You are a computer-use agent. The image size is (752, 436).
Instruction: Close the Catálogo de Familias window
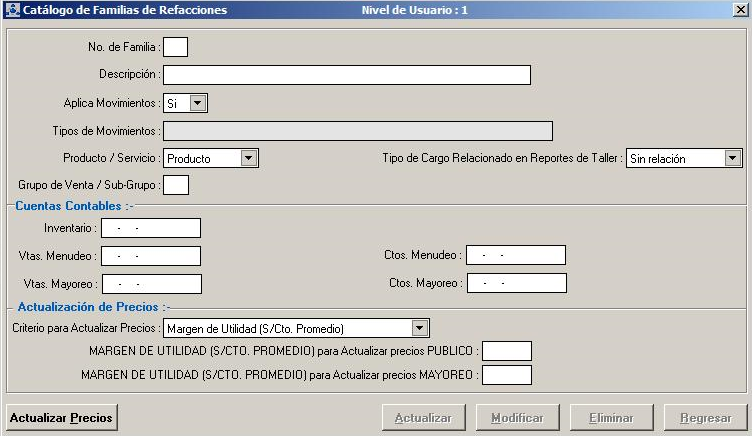click(x=739, y=10)
